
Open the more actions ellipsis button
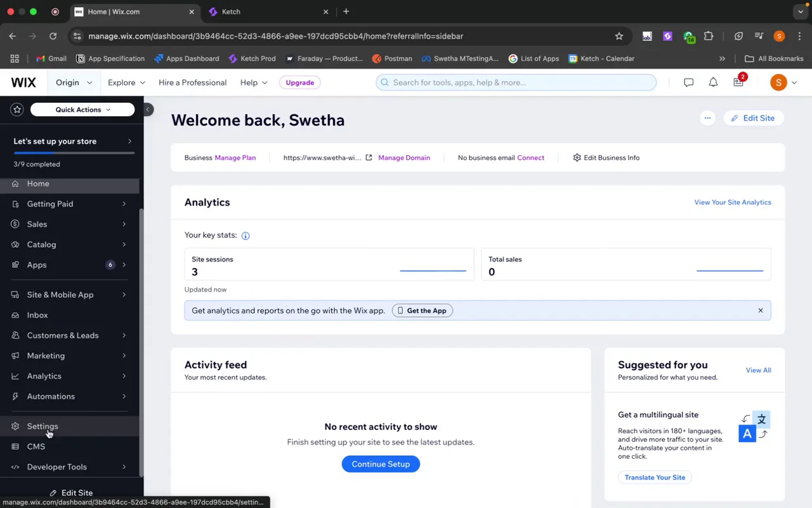click(x=707, y=118)
